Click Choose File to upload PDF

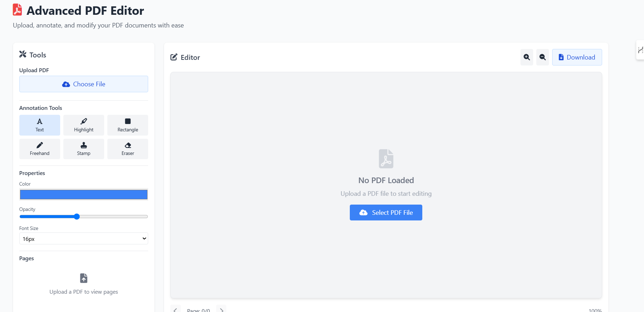84,84
